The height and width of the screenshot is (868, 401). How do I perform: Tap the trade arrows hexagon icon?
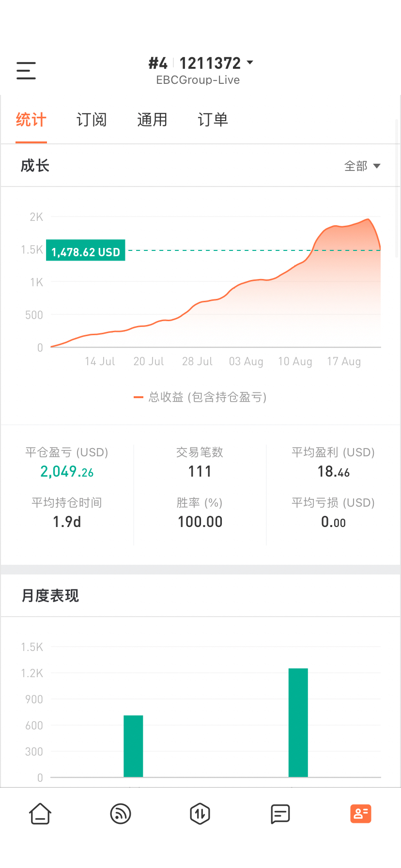[x=200, y=814]
